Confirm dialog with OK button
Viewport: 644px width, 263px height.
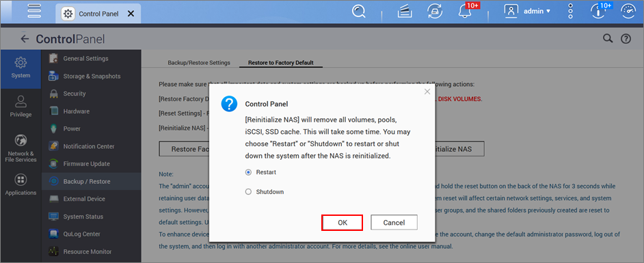(x=343, y=223)
